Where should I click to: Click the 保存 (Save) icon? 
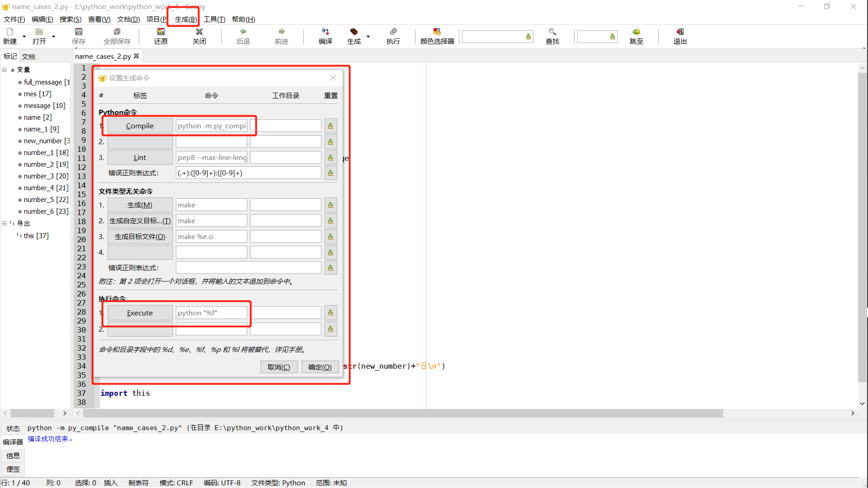(x=79, y=32)
